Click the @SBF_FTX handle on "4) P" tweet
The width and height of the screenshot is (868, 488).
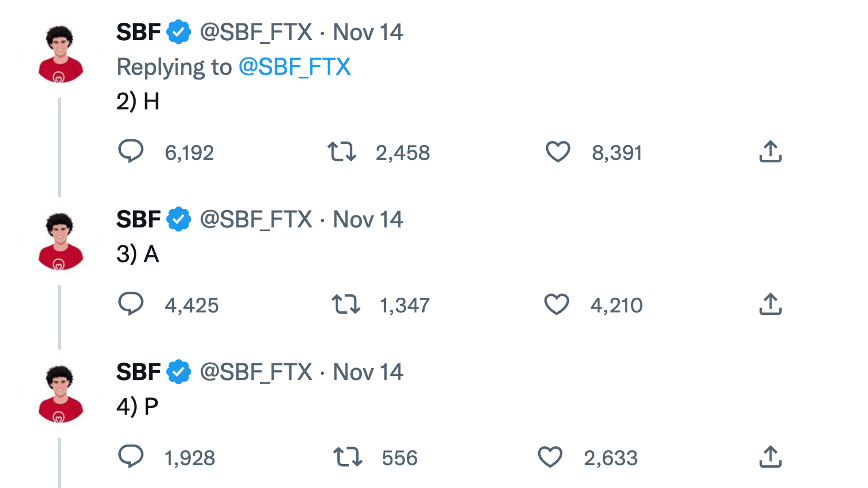click(256, 372)
